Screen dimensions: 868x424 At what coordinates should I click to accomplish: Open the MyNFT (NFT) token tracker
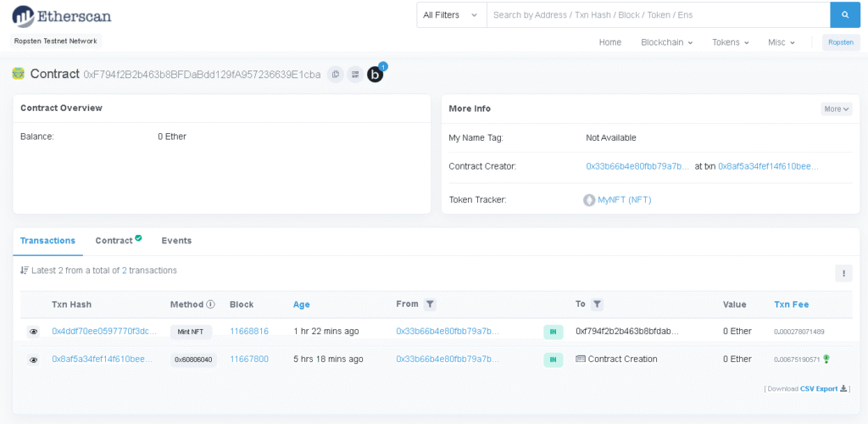coord(625,200)
